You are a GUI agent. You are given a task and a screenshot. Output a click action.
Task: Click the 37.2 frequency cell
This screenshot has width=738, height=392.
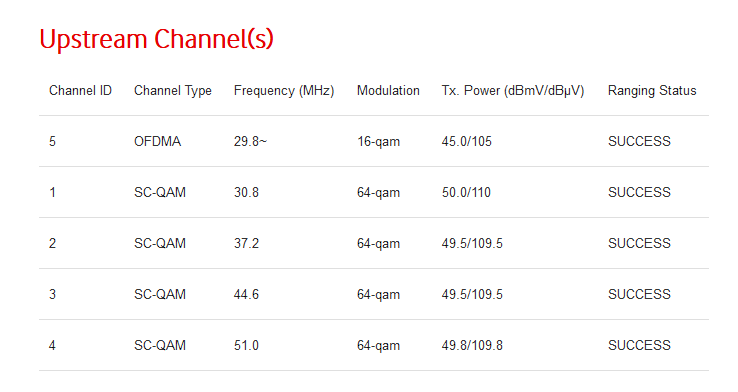point(246,243)
